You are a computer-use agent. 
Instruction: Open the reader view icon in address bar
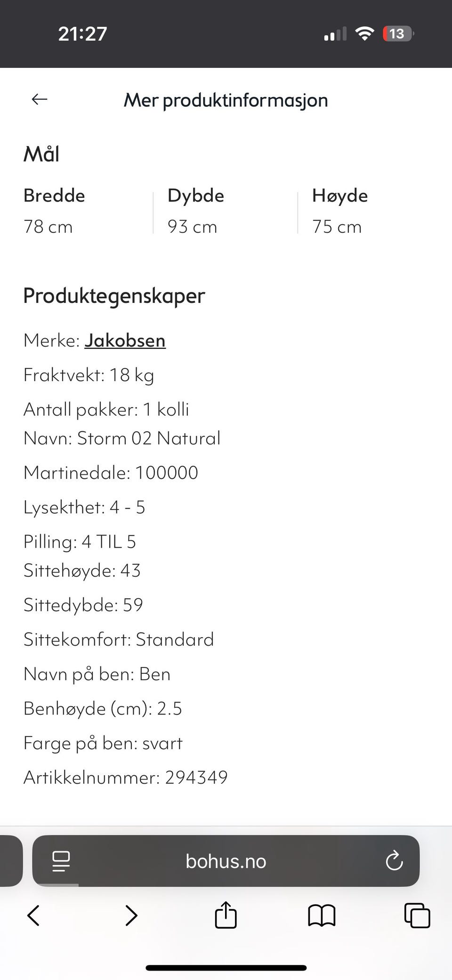click(61, 861)
